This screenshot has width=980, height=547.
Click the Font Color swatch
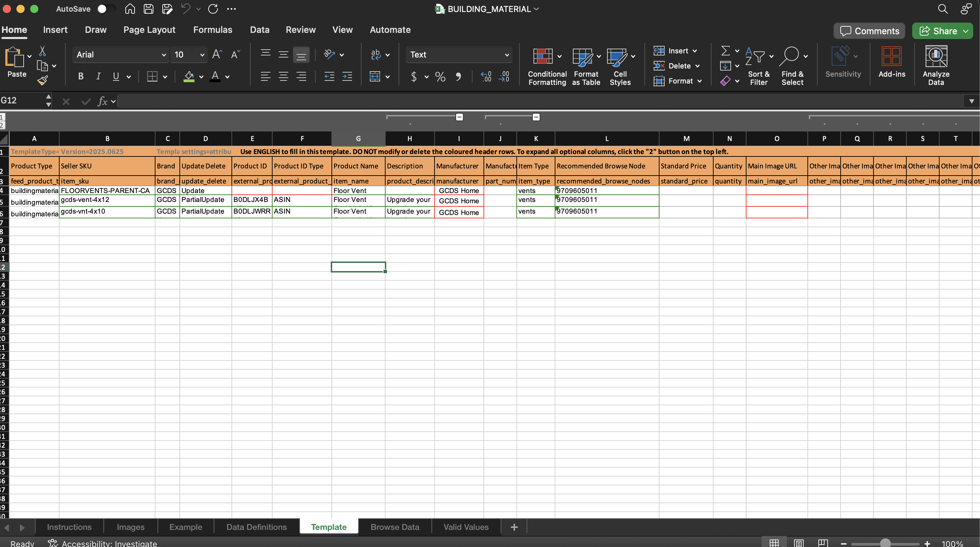tap(215, 76)
